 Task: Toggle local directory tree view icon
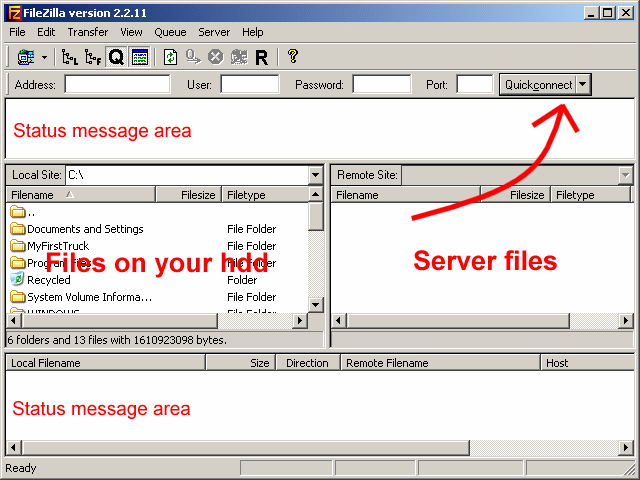[70, 58]
